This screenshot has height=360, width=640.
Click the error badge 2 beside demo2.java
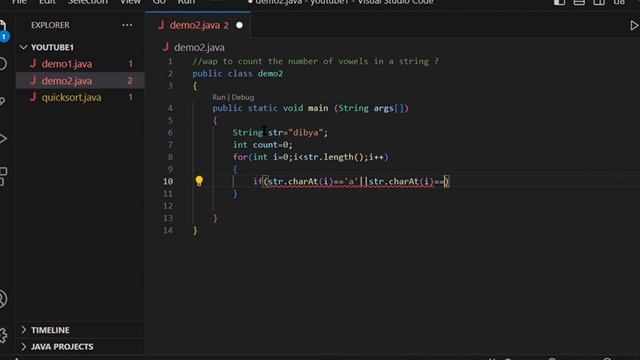click(130, 81)
